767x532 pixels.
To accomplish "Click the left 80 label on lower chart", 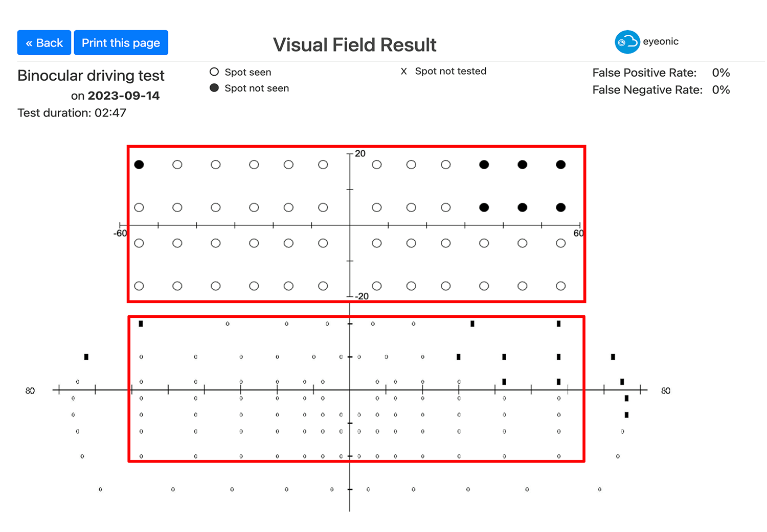I will coord(30,391).
